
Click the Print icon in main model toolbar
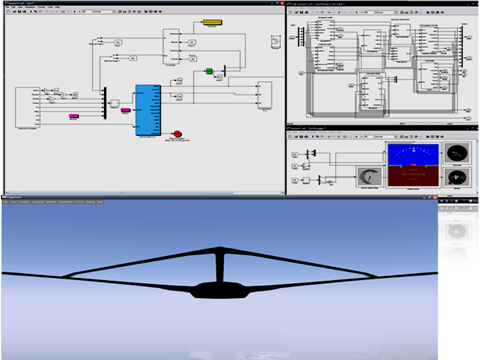[x=24, y=11]
